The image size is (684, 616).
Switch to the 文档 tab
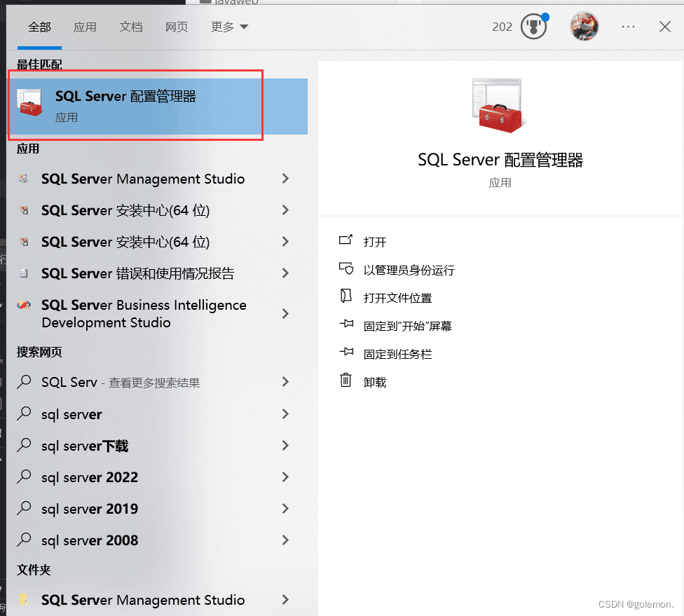(131, 27)
